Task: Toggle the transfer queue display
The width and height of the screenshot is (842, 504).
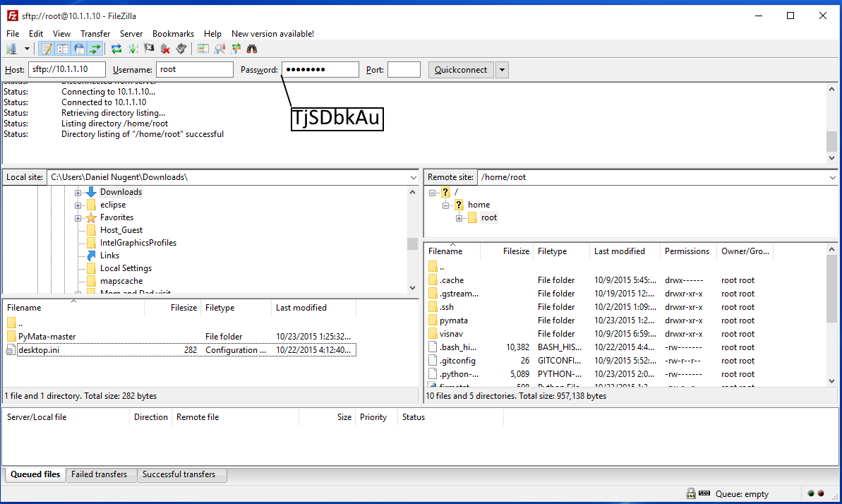Action: pyautogui.click(x=95, y=49)
